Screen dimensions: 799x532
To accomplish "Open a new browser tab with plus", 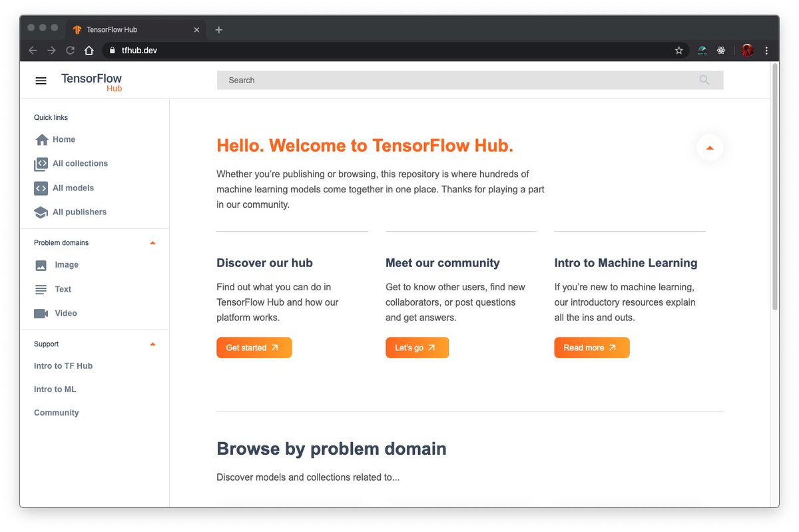I will point(219,30).
